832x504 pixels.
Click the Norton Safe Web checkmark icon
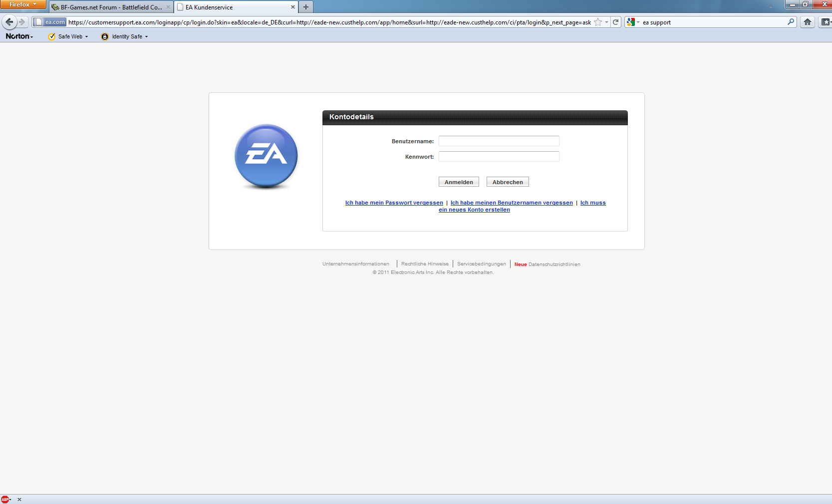click(52, 36)
